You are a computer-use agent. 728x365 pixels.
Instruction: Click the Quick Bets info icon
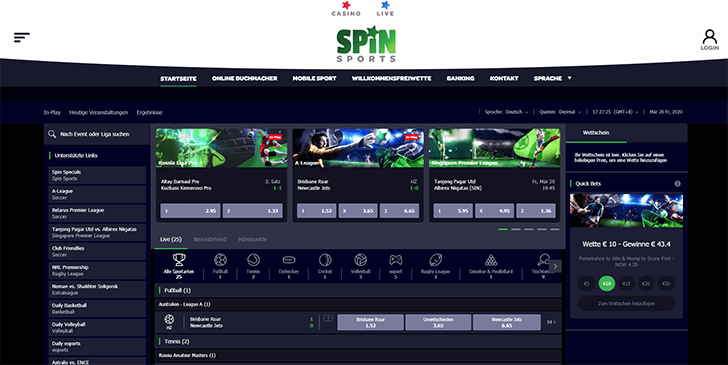click(677, 183)
